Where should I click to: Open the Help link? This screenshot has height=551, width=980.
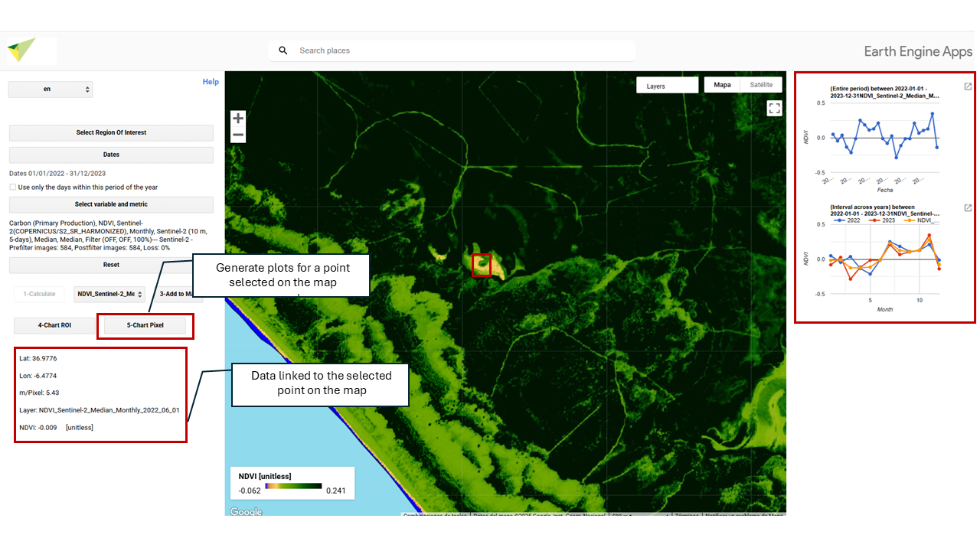[211, 82]
